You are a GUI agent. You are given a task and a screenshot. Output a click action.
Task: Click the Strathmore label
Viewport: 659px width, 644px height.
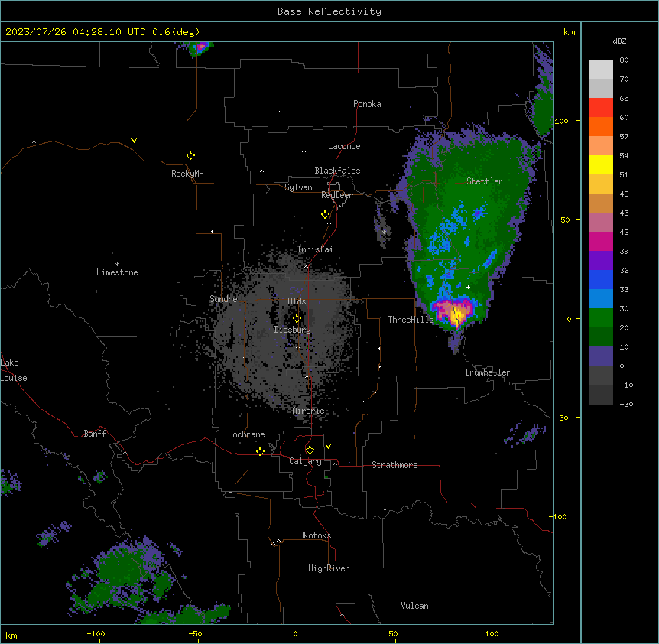pos(394,465)
